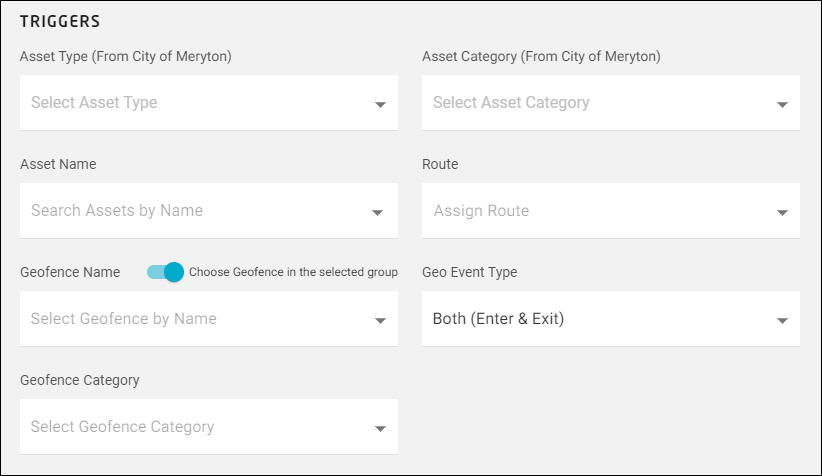
Task: Click the Select Asset Type field
Action: click(190, 102)
